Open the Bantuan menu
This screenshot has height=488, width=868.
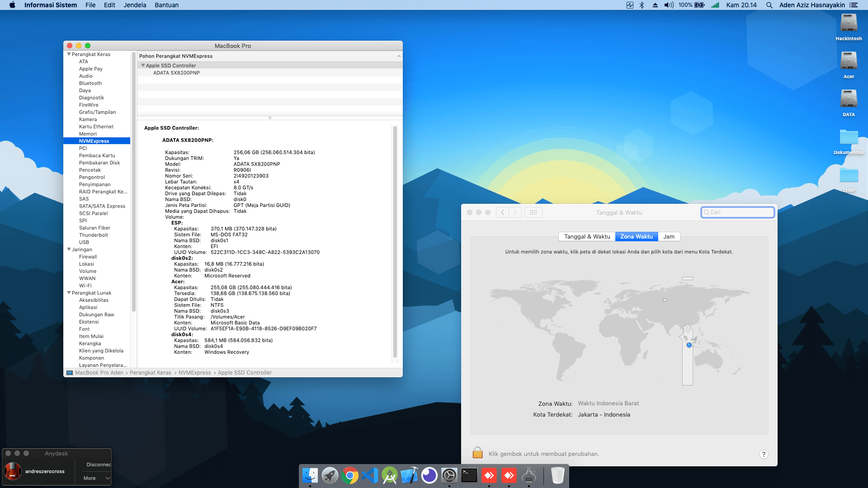click(x=166, y=5)
